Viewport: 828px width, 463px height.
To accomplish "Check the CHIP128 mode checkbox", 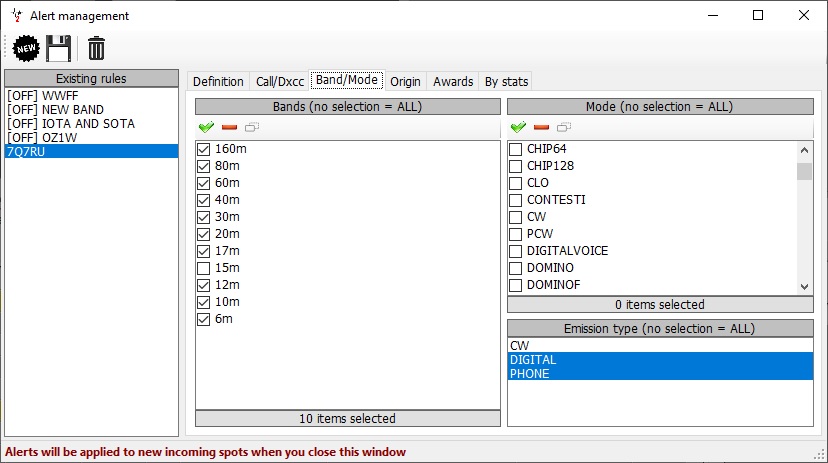I will [515, 166].
